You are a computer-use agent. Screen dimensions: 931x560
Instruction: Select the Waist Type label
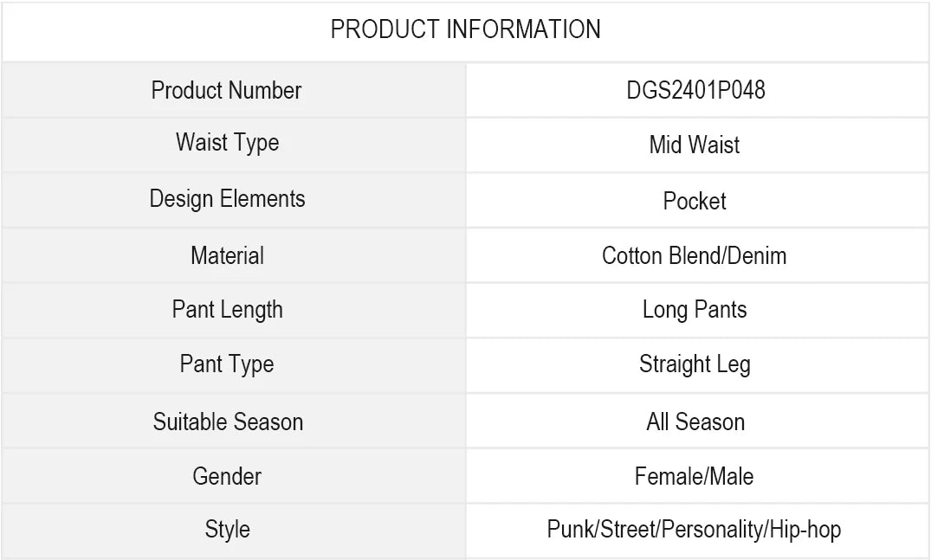click(227, 143)
